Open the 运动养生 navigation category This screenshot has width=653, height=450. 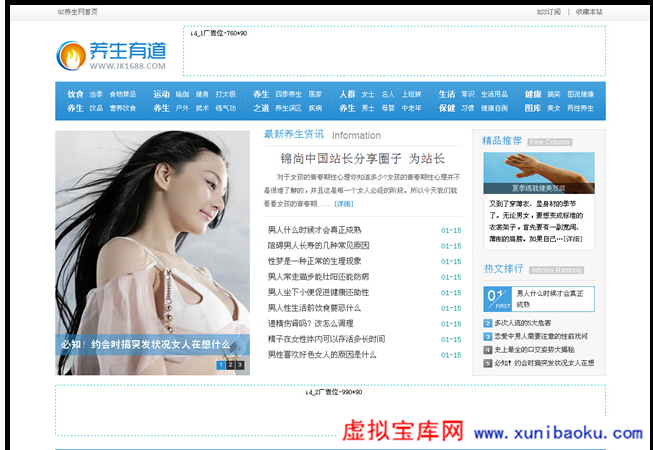pos(161,101)
